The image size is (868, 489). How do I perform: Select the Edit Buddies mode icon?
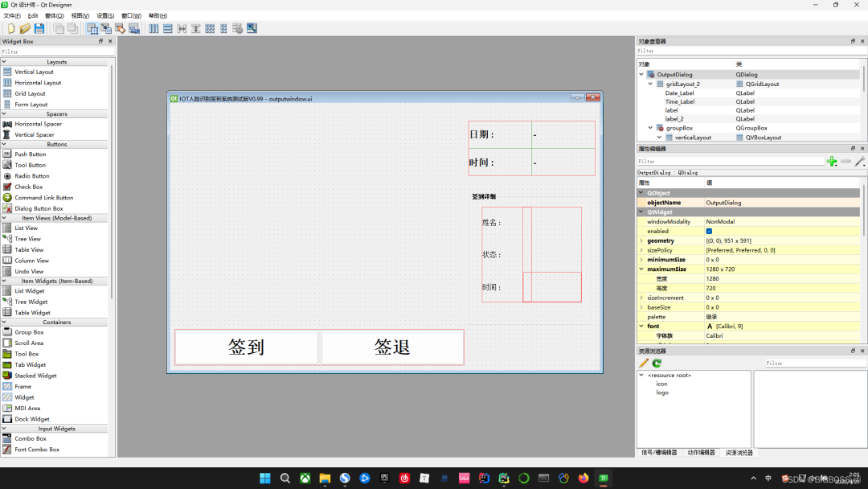(120, 28)
